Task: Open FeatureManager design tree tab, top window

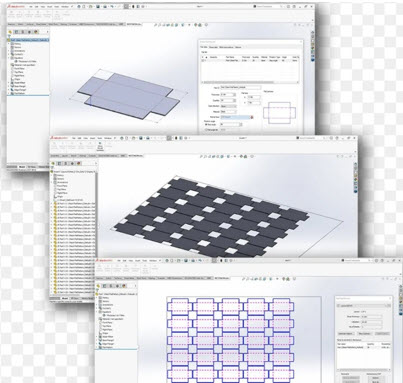Action: tap(10, 32)
